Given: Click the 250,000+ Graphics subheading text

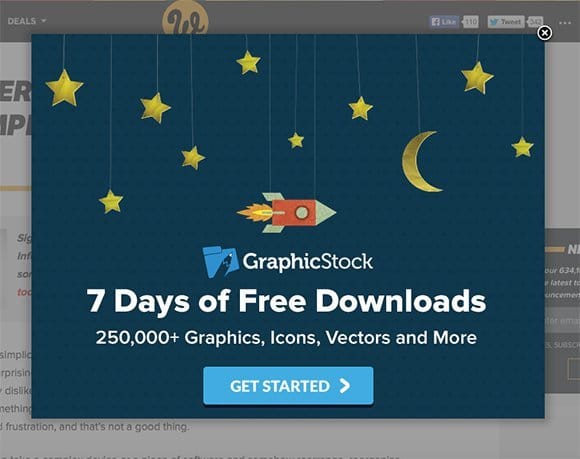Looking at the screenshot, I should [x=286, y=337].
